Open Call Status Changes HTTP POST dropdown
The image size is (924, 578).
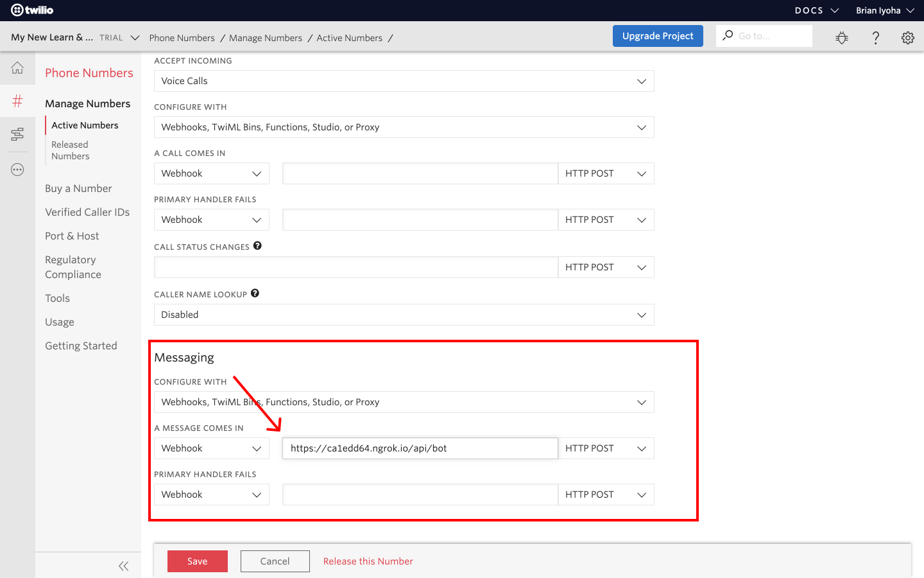[606, 267]
